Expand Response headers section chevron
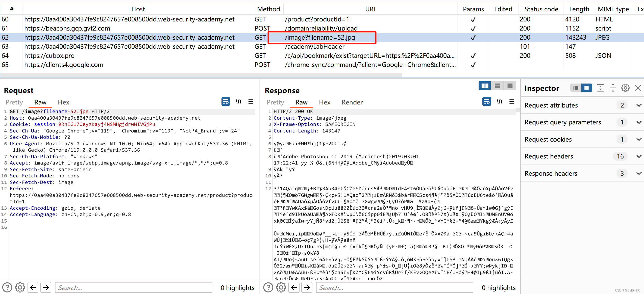Image resolution: width=644 pixels, height=294 pixels. coord(639,174)
